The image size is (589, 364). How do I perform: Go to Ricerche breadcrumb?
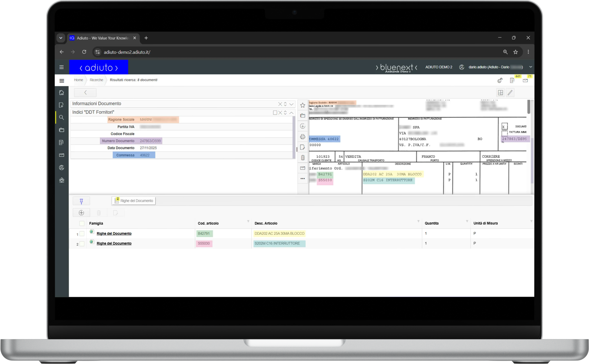[x=96, y=80]
